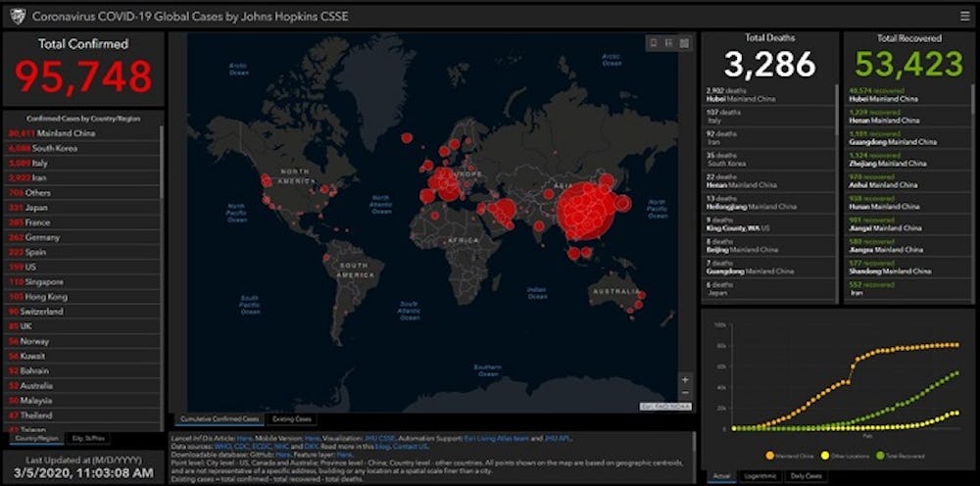Open the map legend icon

coord(668,43)
